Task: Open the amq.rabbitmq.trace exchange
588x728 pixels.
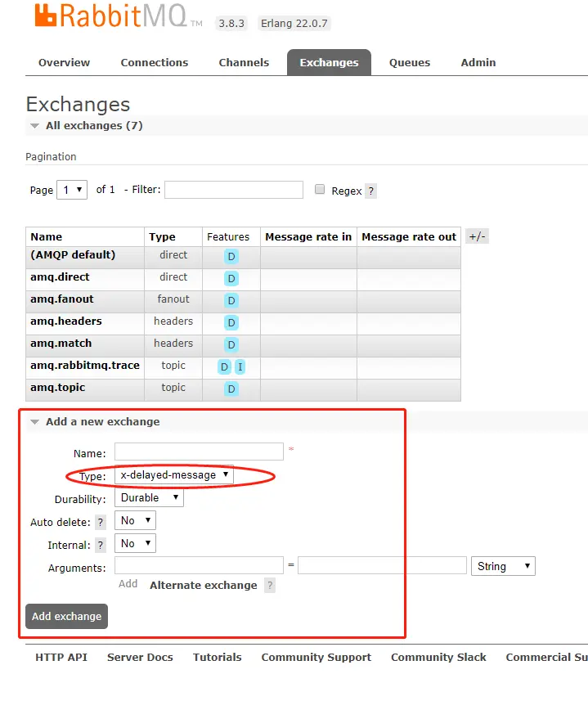Action: point(85,366)
